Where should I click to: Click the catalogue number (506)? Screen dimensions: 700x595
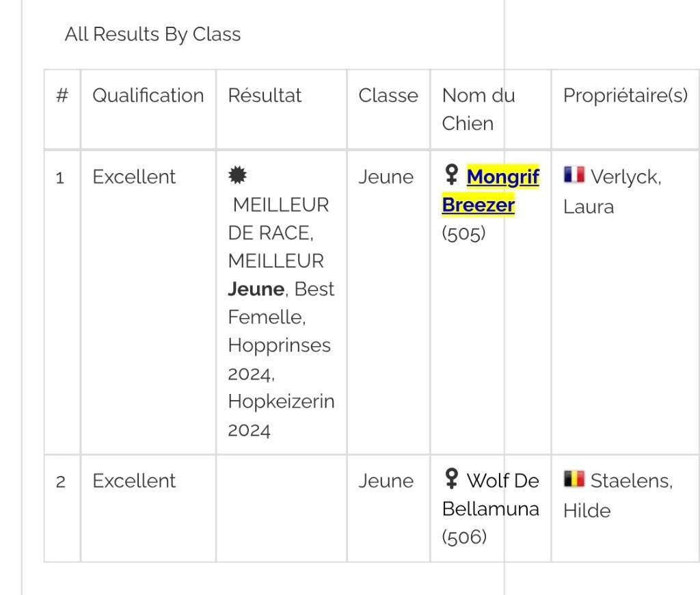tap(464, 538)
